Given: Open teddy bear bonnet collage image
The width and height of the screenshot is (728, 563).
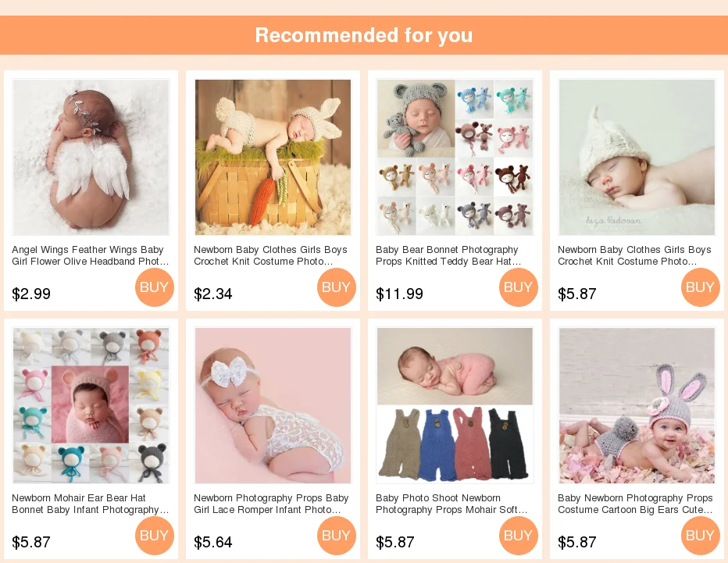Looking at the screenshot, I should point(455,157).
